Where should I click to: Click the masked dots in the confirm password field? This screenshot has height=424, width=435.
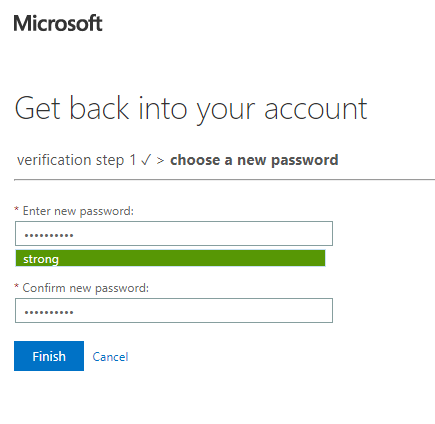coord(49,312)
